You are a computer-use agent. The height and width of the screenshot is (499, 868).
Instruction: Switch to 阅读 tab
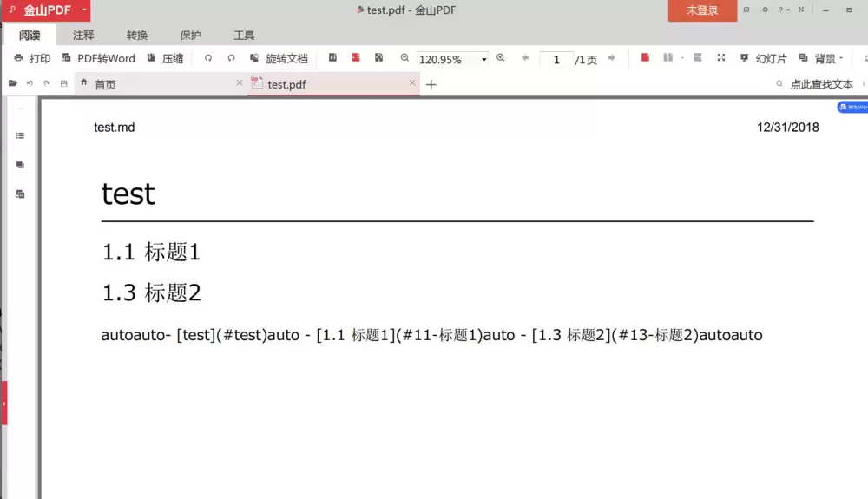[x=30, y=36]
